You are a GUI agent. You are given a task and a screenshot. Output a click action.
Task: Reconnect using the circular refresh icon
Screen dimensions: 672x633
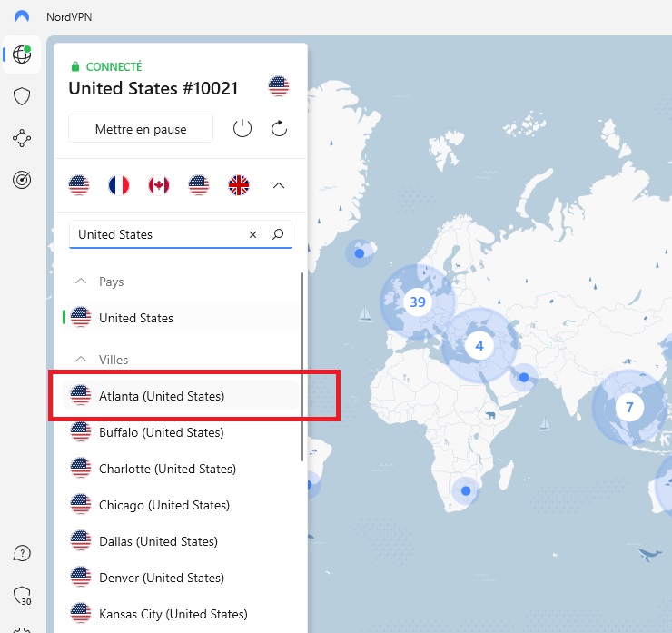(x=279, y=129)
